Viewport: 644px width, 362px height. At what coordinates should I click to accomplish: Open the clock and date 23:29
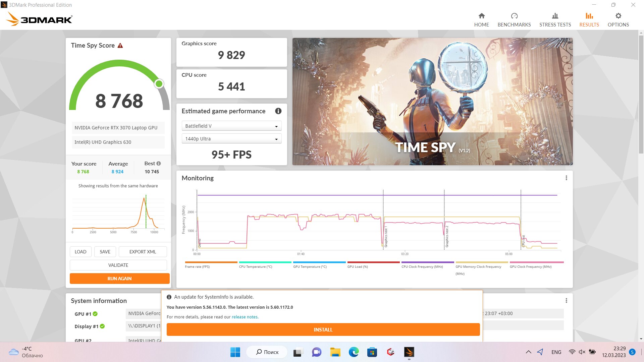click(x=613, y=352)
